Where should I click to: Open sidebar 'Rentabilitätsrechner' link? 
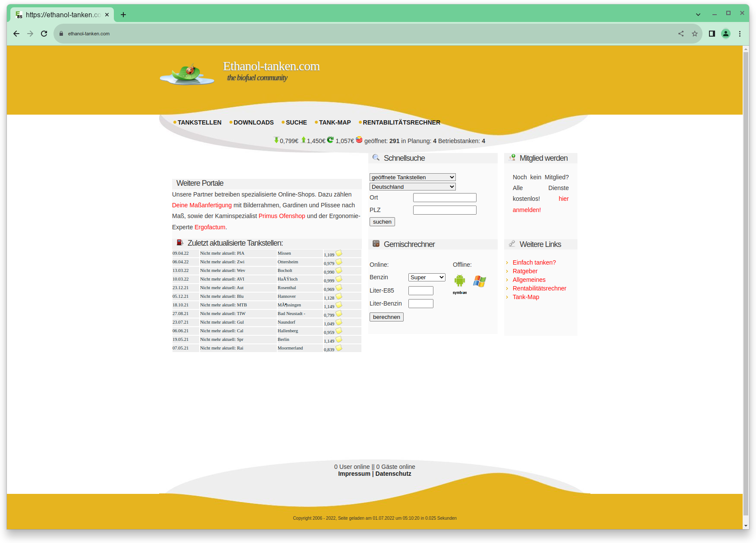(540, 288)
